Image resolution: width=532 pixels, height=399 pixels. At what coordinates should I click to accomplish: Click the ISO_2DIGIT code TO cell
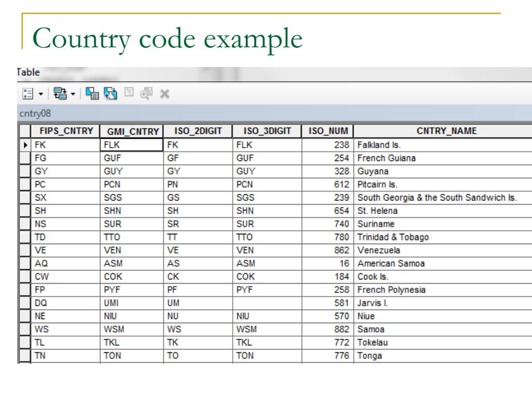click(x=198, y=355)
